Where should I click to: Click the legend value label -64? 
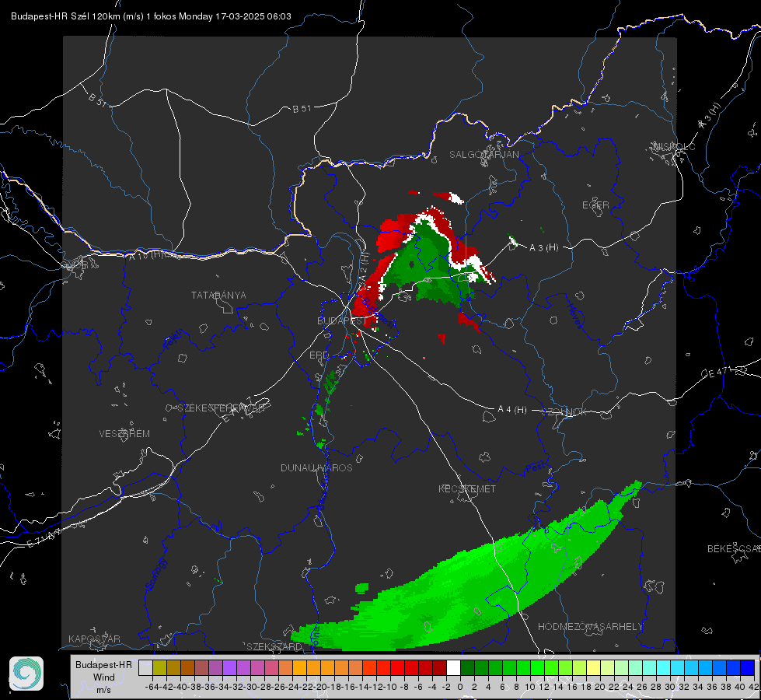152,687
